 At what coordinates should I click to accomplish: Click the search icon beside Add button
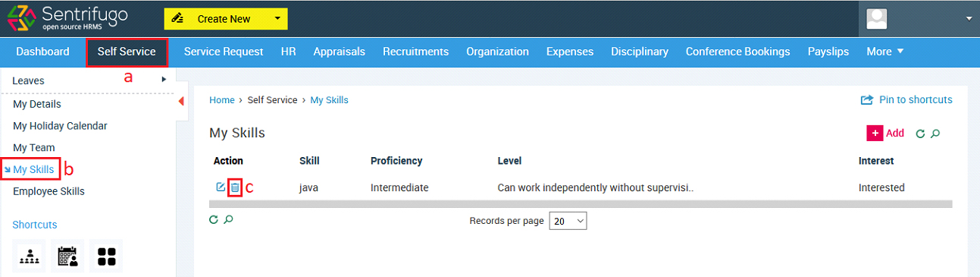click(935, 134)
